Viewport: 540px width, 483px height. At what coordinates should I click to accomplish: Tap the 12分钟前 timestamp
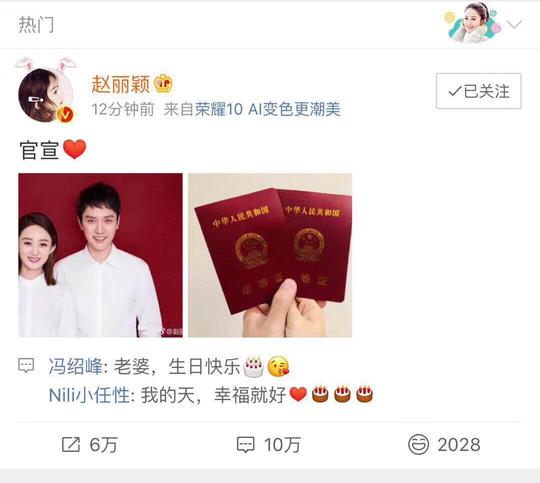pos(123,110)
